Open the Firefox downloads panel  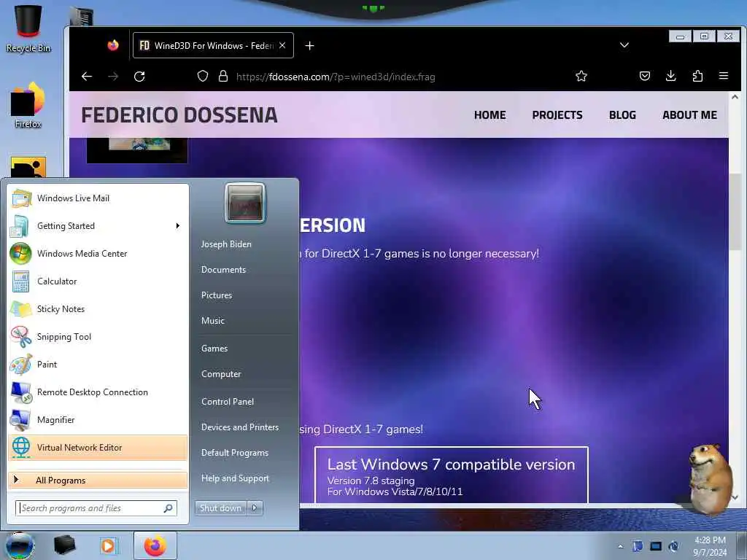coord(671,76)
